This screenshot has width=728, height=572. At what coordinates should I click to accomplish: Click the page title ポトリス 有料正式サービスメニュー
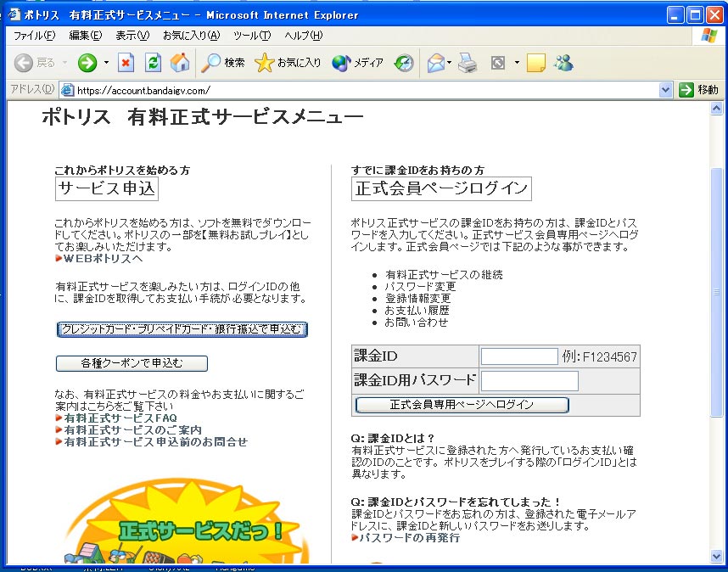pyautogui.click(x=203, y=117)
